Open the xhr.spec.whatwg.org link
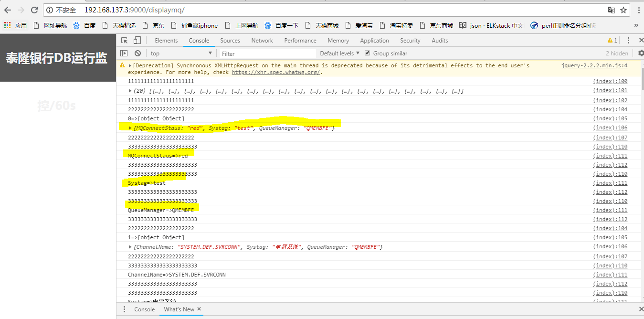This screenshot has height=319, width=644. tap(275, 73)
